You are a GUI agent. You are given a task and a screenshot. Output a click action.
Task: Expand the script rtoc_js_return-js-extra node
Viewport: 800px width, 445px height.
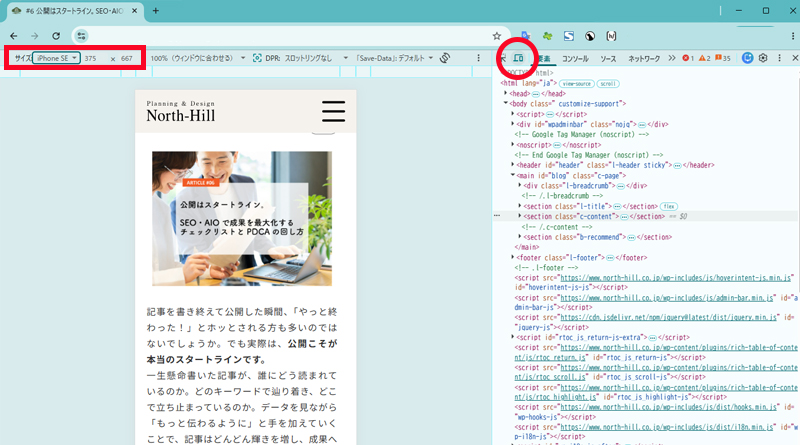point(513,337)
